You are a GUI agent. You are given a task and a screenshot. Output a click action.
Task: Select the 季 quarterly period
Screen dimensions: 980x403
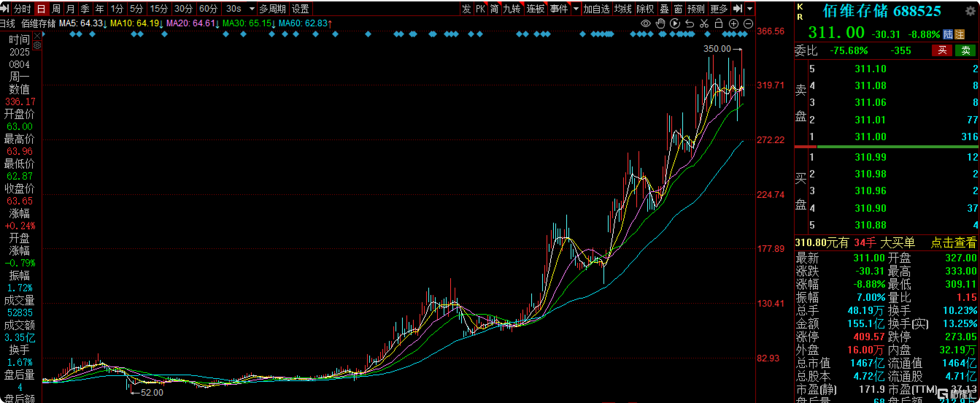coord(85,8)
